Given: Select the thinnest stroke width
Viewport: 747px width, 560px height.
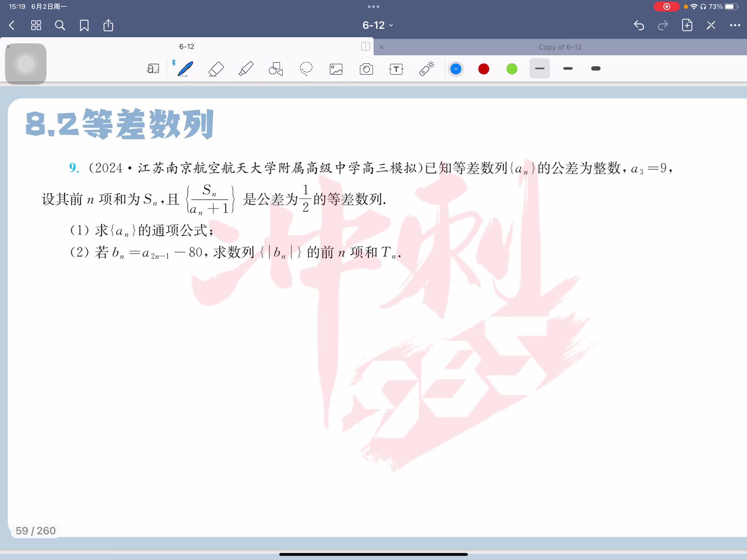Looking at the screenshot, I should (x=540, y=68).
